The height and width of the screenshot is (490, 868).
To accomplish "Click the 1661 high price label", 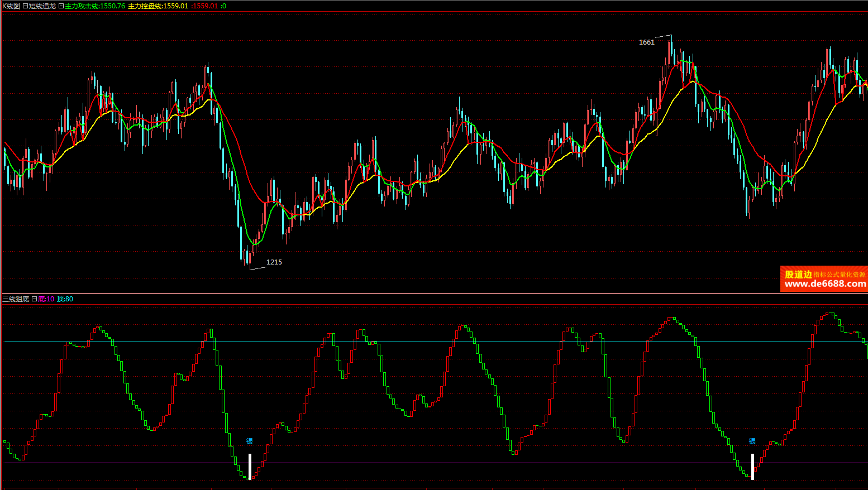I will pos(646,42).
